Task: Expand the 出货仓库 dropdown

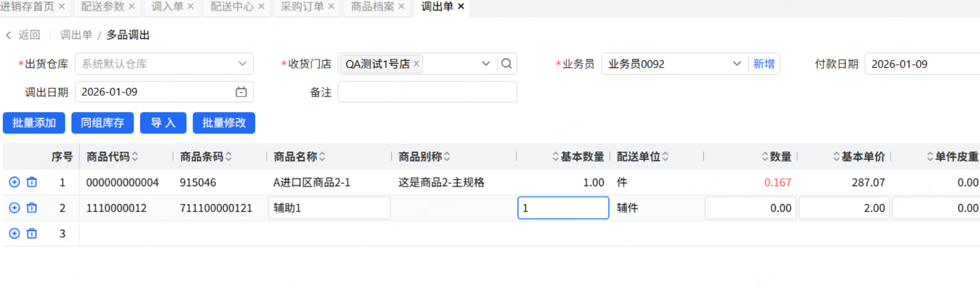Action: click(242, 64)
